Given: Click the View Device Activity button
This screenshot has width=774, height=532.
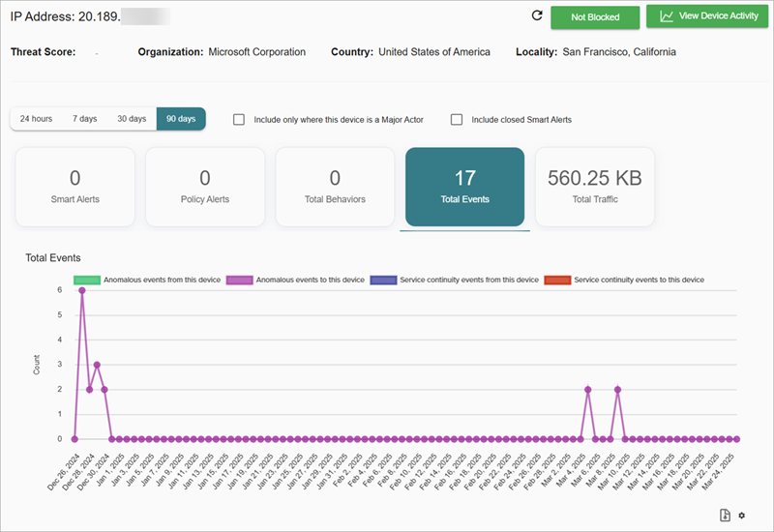Looking at the screenshot, I should tap(706, 16).
